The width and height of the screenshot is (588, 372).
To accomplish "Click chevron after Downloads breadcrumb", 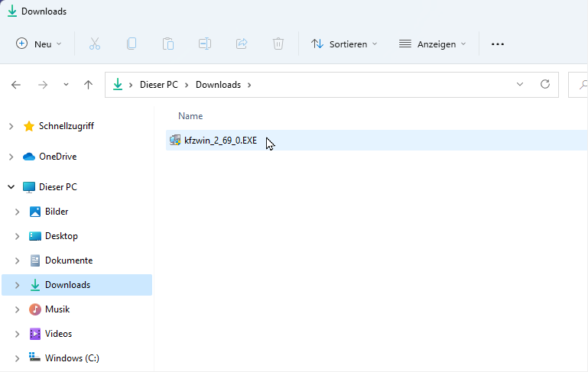I will [249, 85].
